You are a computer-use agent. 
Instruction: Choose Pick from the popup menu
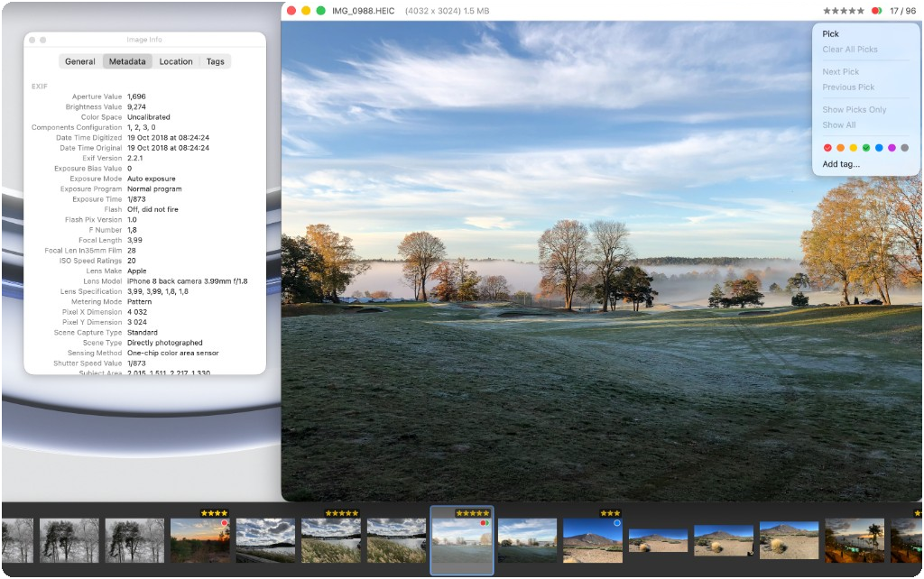tap(830, 34)
